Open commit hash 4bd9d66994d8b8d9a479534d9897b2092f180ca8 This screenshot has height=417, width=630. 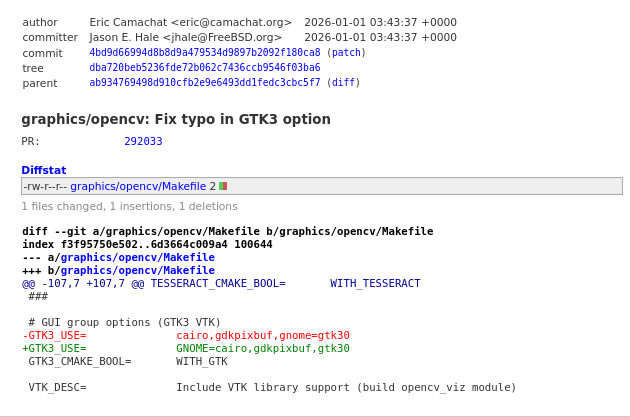pyautogui.click(x=205, y=53)
